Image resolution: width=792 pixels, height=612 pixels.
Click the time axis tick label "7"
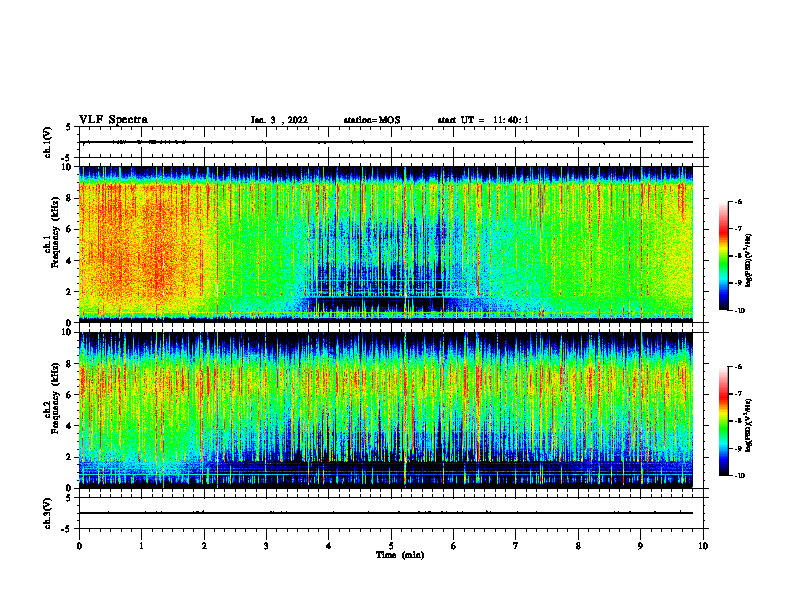[x=516, y=546]
